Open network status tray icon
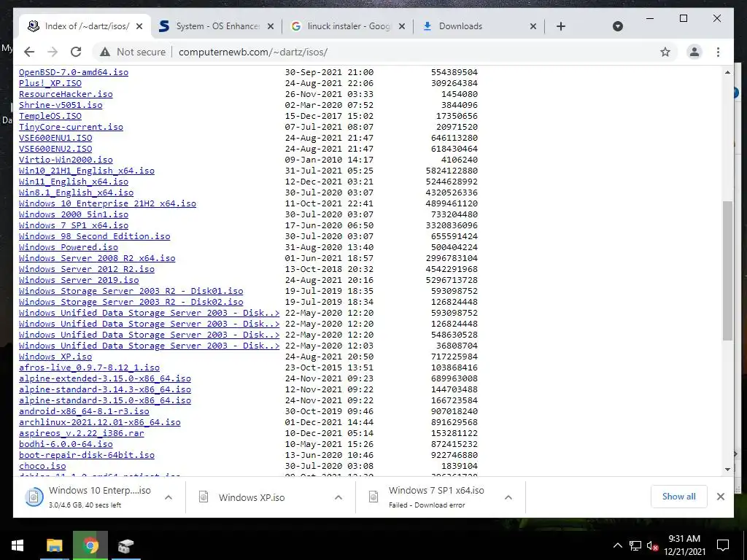The image size is (747, 560). tap(635, 545)
